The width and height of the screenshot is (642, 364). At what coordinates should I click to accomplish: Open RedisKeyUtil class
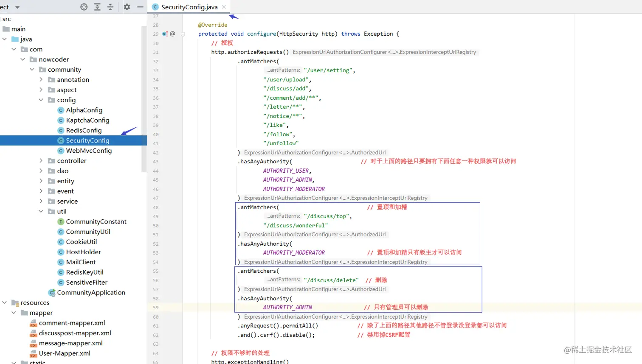click(x=84, y=272)
